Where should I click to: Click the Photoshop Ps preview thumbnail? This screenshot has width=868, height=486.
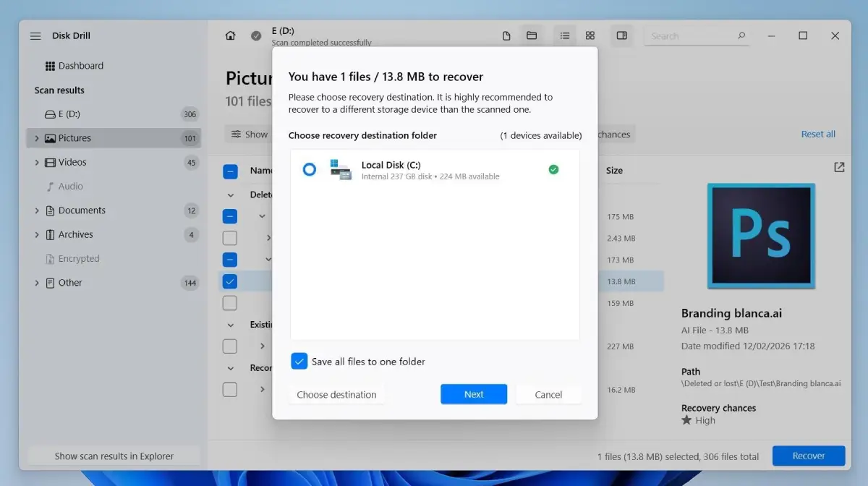pos(761,236)
